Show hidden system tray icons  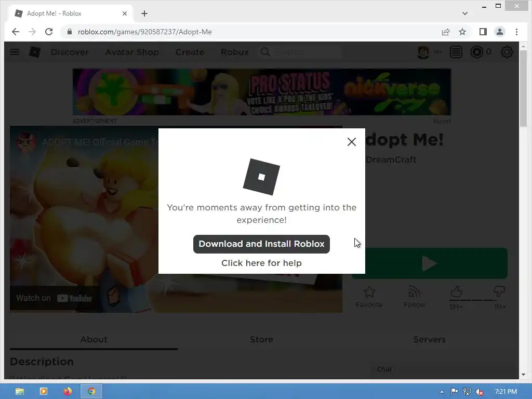(x=442, y=392)
